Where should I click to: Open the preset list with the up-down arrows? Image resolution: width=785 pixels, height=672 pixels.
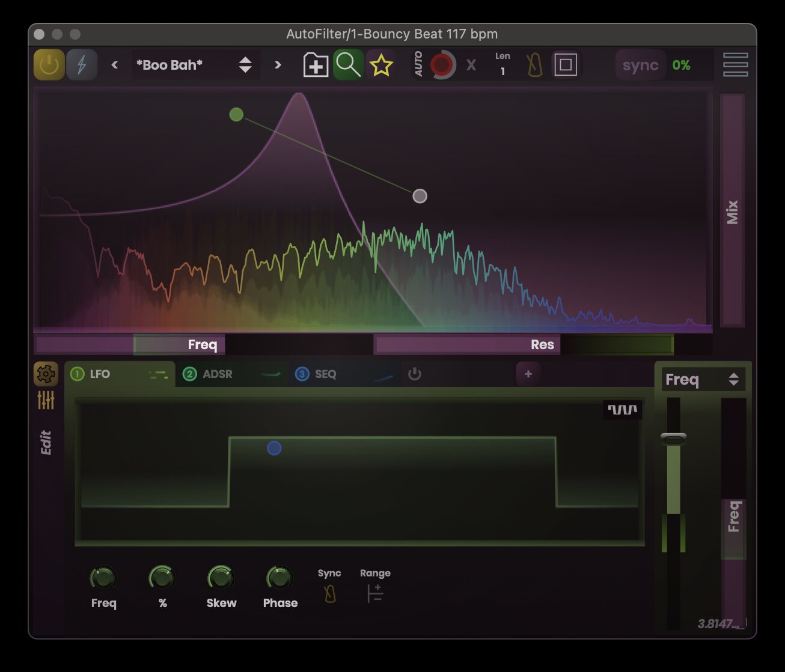245,65
